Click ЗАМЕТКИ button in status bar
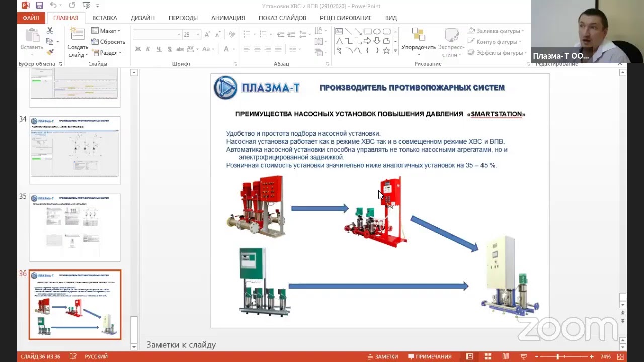The width and height of the screenshot is (644, 362). [382, 357]
